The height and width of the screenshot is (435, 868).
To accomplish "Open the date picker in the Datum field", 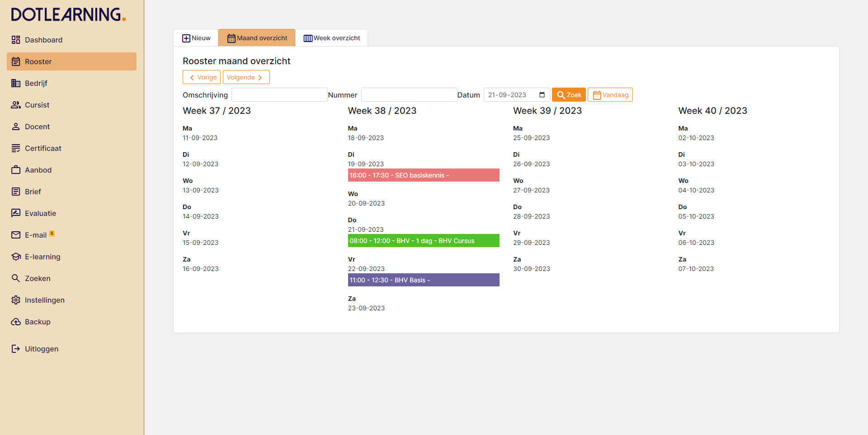I will tap(542, 94).
